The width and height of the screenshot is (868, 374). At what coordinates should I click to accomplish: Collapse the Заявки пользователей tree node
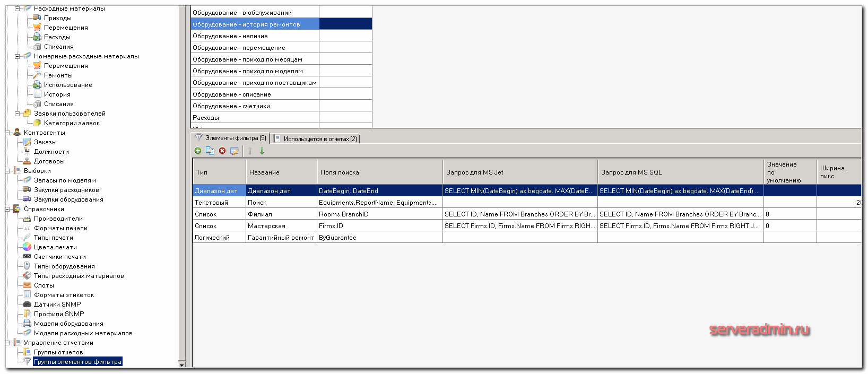pyautogui.click(x=17, y=114)
